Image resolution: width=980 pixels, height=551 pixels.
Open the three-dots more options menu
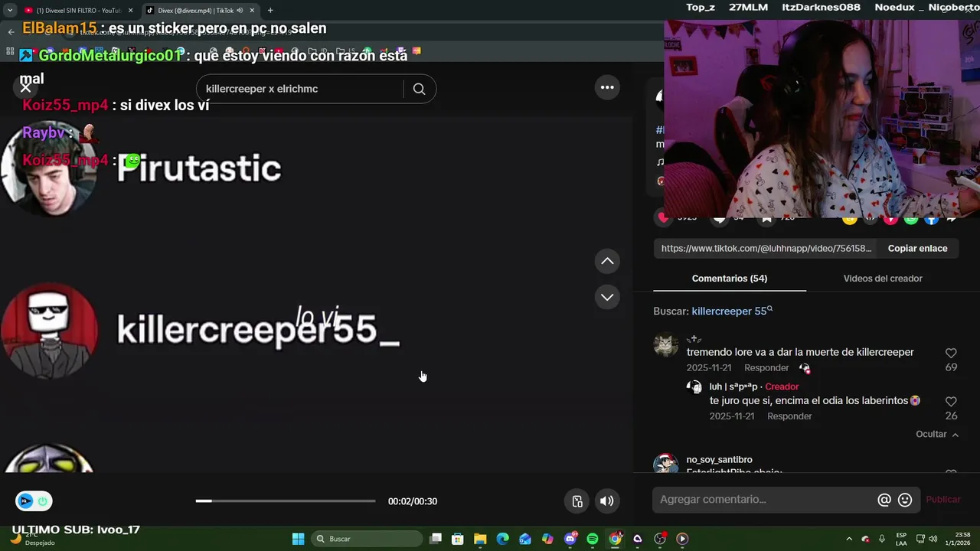pos(607,87)
